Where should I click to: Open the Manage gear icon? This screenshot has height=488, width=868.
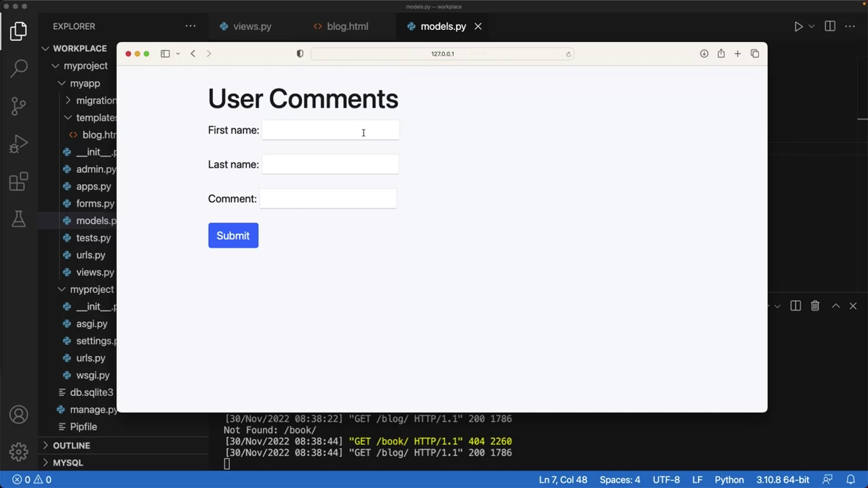tap(18, 452)
